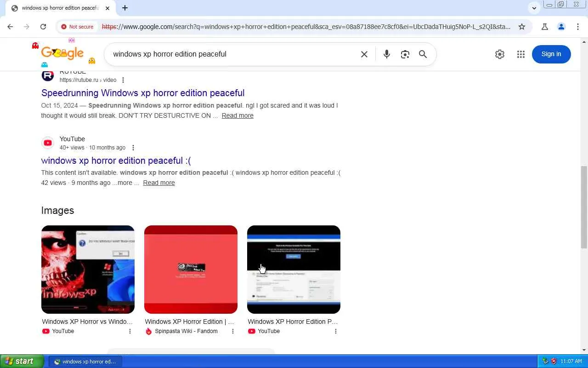
Task: Open windows xp horror edition peaceful :( link
Action: [116, 161]
